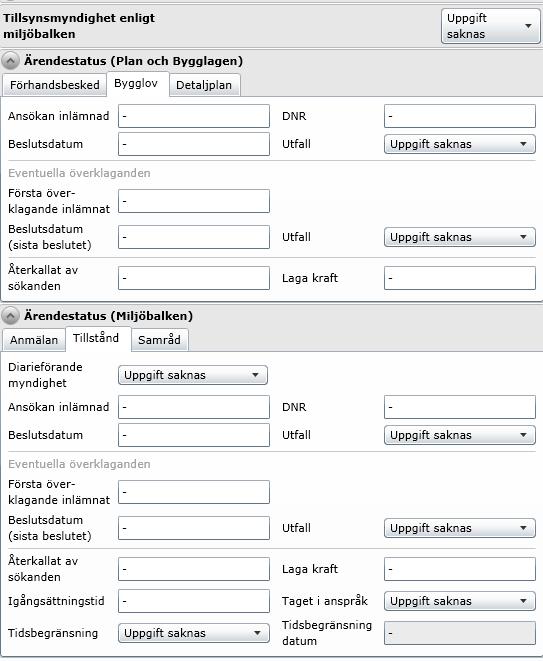The height and width of the screenshot is (661, 543).
Task: Open Diarieförande myndighet dropdown
Action: click(193, 375)
